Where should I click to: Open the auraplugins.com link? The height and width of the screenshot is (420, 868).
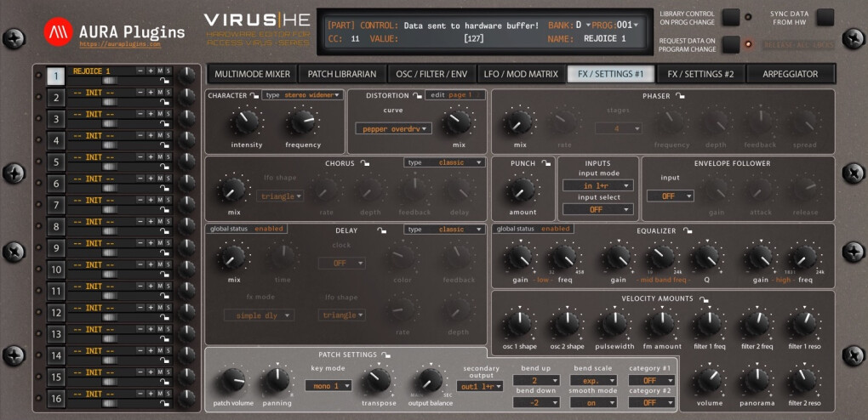[120, 43]
